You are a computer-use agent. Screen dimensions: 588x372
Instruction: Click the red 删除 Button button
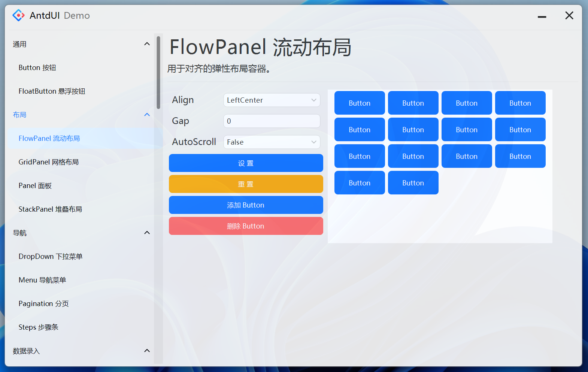tap(246, 226)
